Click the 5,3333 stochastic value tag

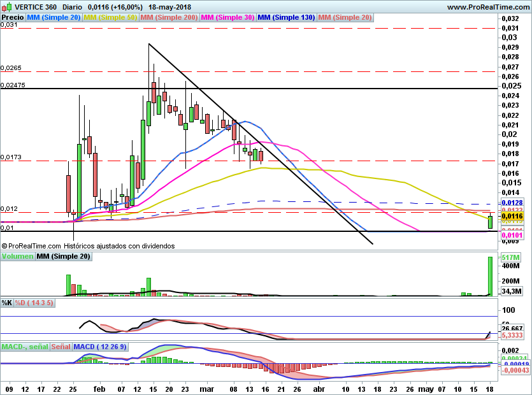[x=512, y=335]
